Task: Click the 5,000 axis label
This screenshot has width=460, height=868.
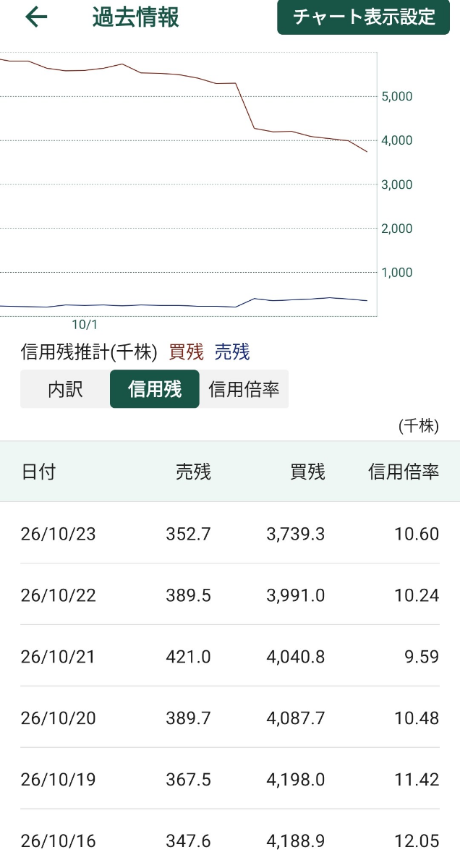Action: (396, 96)
